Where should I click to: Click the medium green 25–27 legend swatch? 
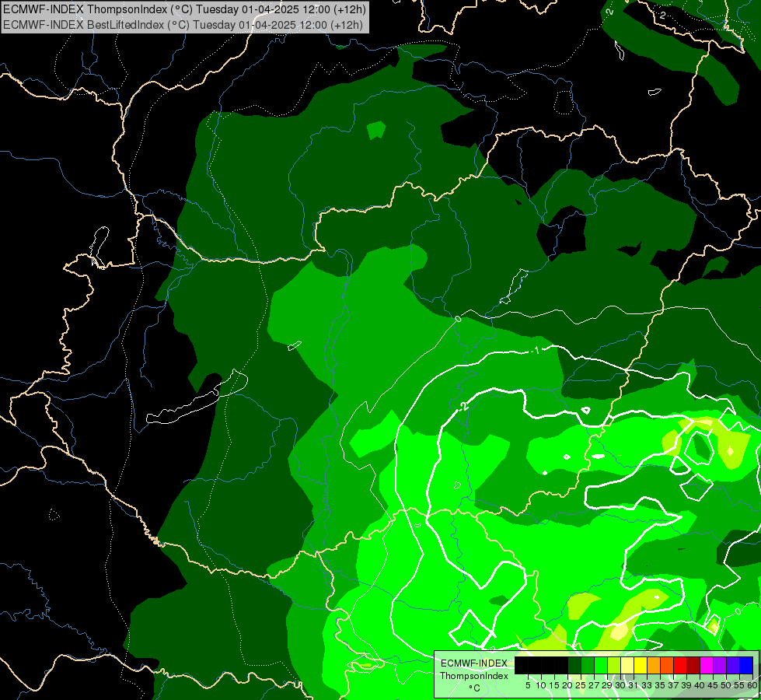point(588,665)
